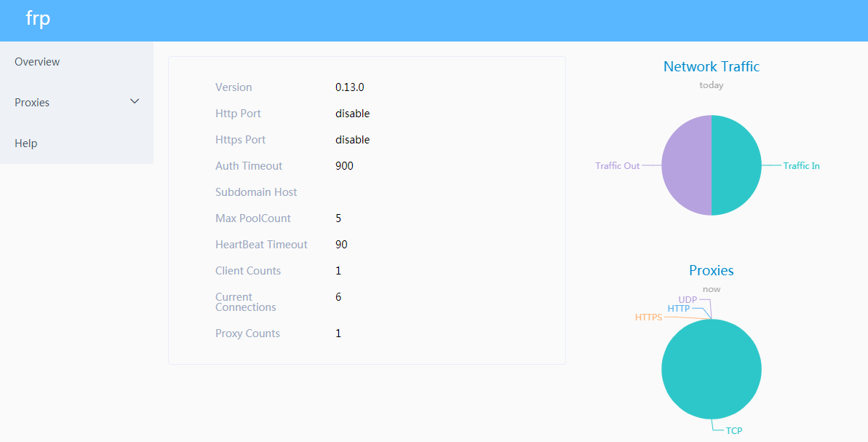
Task: Open the Proxies sidebar menu
Action: coord(76,103)
